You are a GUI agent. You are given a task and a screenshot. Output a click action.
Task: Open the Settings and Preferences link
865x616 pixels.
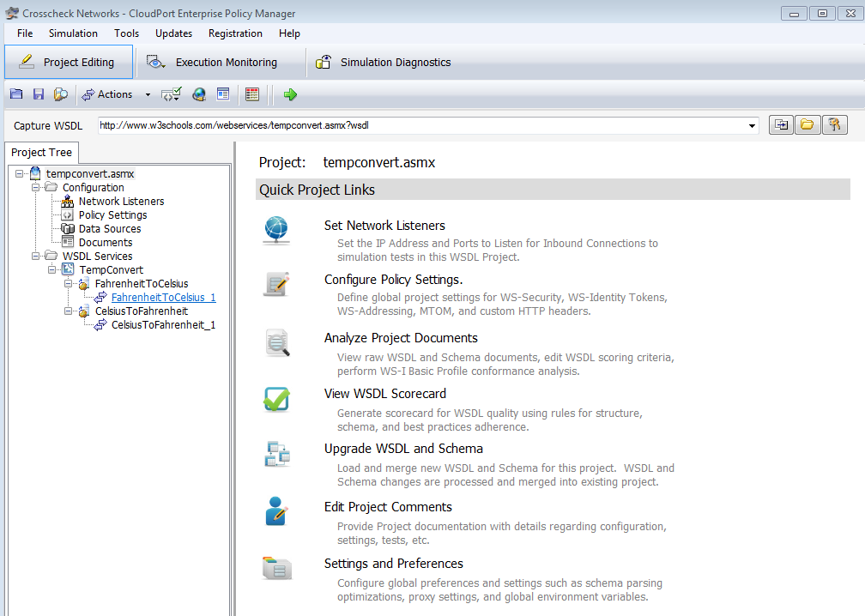click(393, 563)
